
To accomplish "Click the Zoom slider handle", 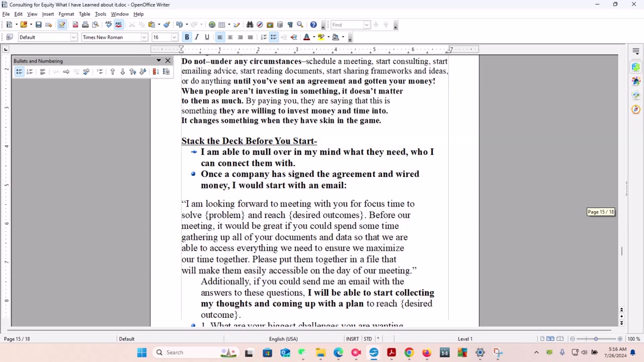I will tap(596, 339).
